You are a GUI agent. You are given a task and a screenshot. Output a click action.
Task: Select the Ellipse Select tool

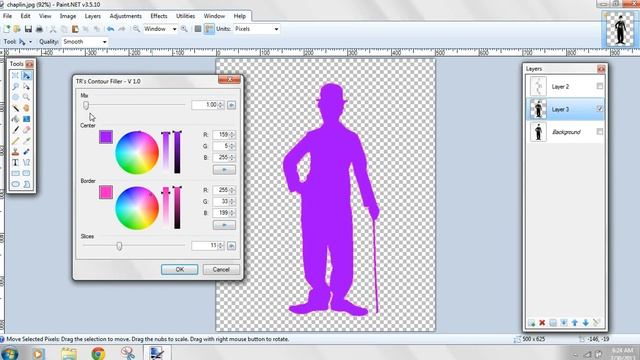pos(16,97)
